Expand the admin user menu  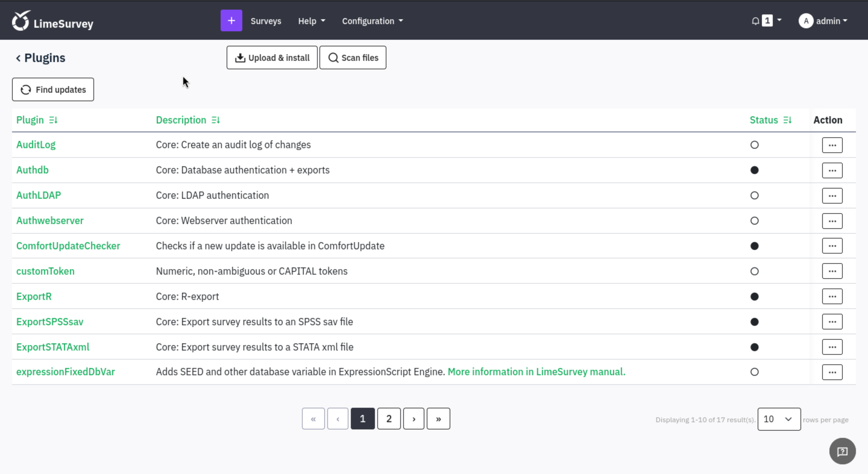(823, 21)
